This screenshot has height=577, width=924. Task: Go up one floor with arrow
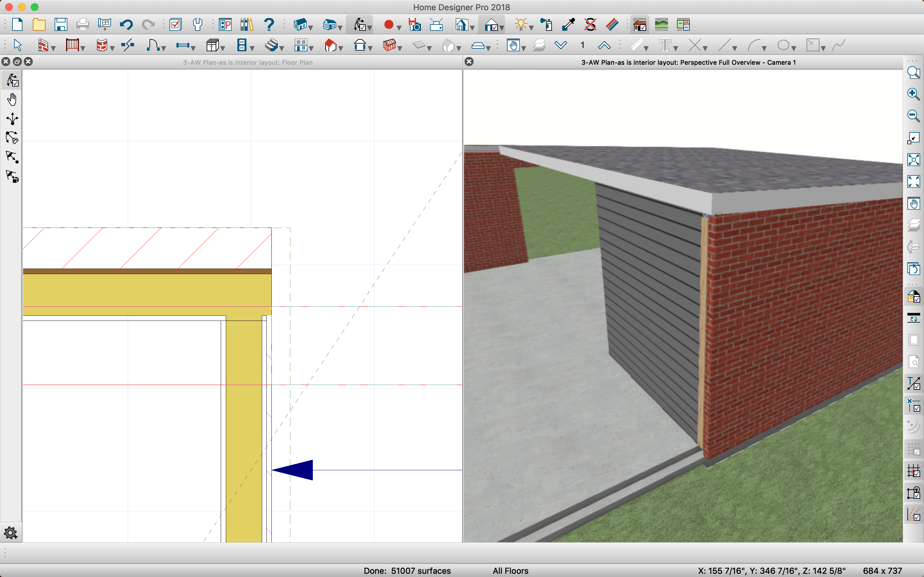pyautogui.click(x=604, y=46)
